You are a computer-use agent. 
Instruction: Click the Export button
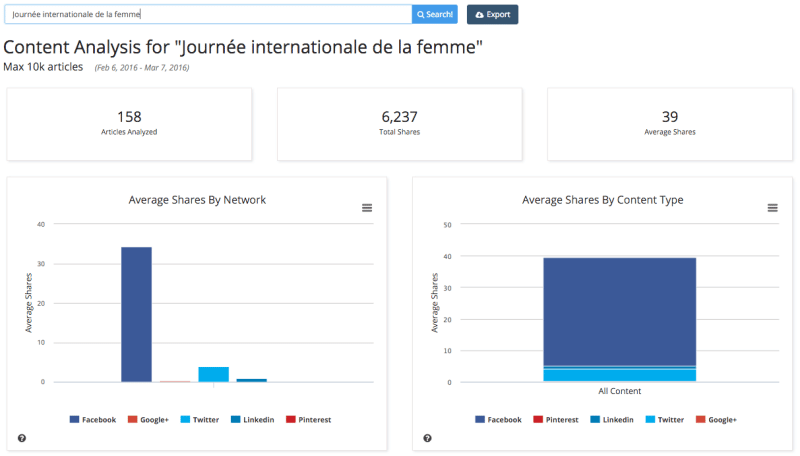click(x=492, y=14)
